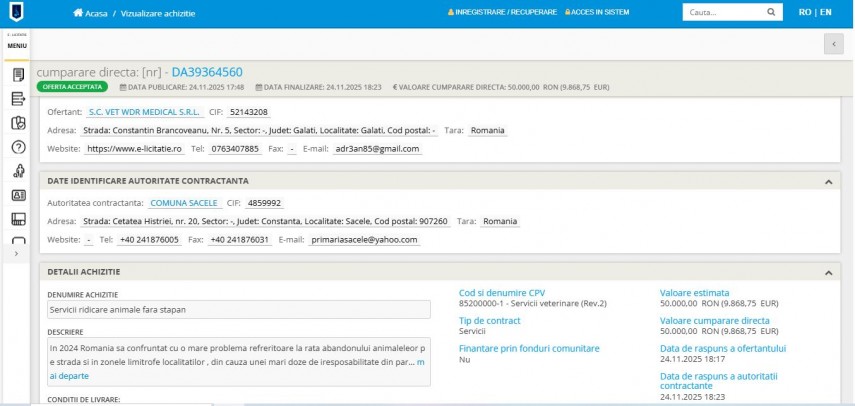This screenshot has width=855, height=406.
Task: Click the list-with-arrow icon in the sidebar
Action: click(17, 99)
